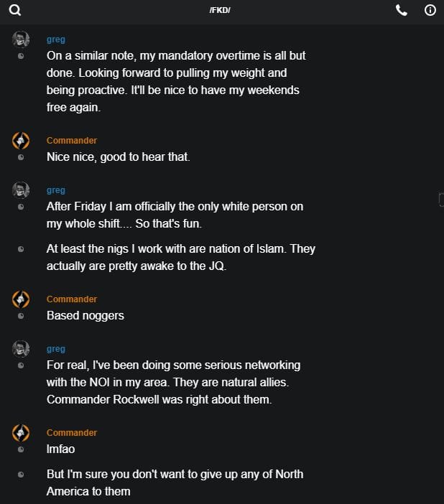This screenshot has height=504, width=444.
Task: Click Commander username above "Nice nice" message
Action: (72, 141)
